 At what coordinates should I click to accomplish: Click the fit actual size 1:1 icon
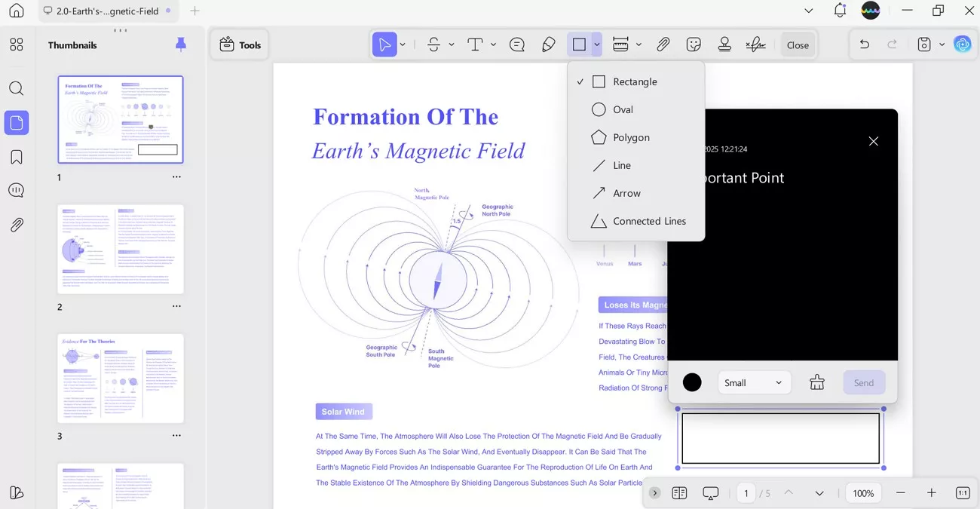(963, 493)
